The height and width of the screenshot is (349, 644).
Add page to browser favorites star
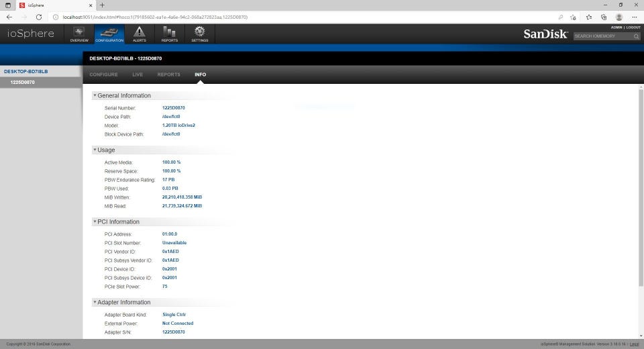(x=573, y=17)
